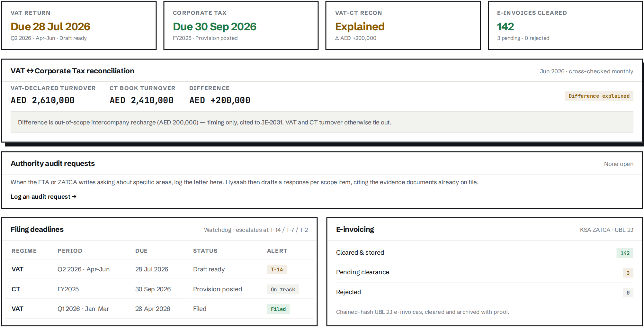Click the 'None open' status text
Image resolution: width=644 pixels, height=327 pixels.
pyautogui.click(x=619, y=164)
